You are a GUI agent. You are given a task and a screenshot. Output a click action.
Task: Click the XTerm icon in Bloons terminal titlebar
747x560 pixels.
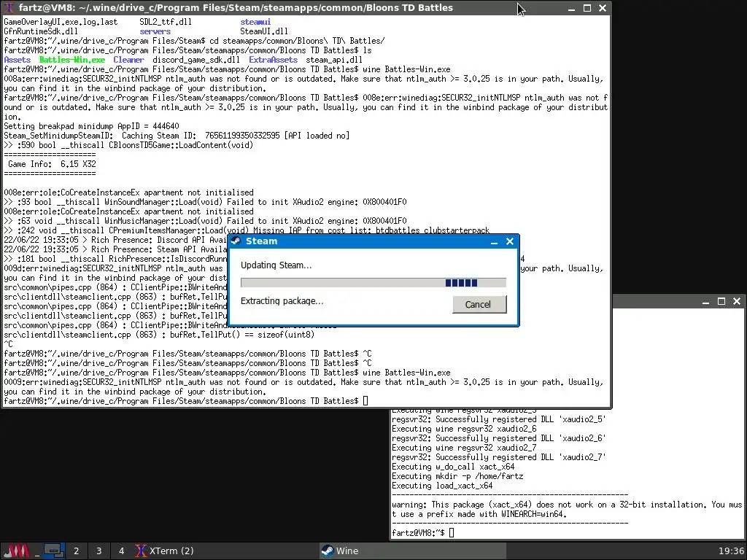pyautogui.click(x=9, y=7)
